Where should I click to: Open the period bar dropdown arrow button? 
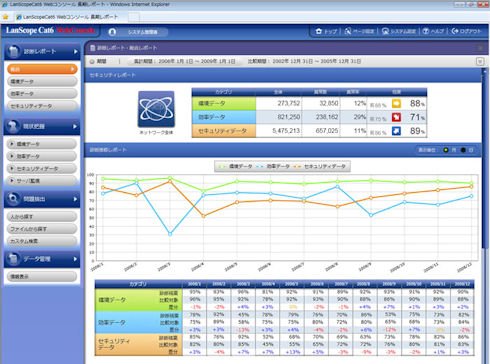(x=480, y=61)
